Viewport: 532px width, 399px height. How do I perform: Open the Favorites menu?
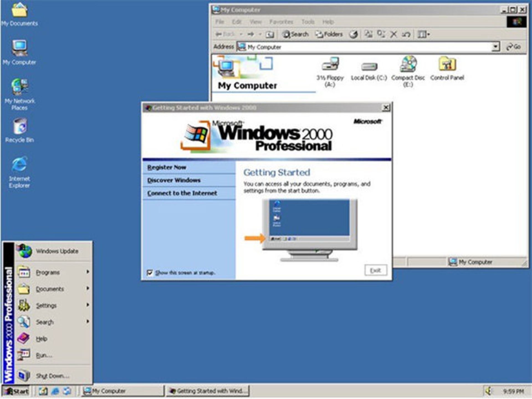coord(281,22)
